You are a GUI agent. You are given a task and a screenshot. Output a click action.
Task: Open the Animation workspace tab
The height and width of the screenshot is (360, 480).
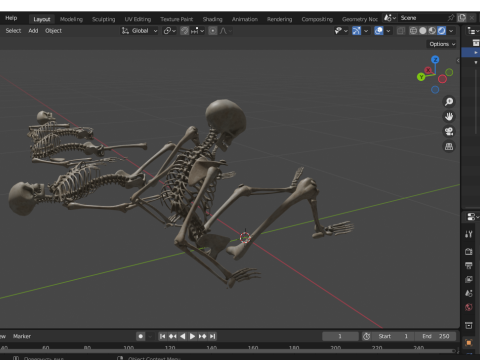point(245,19)
